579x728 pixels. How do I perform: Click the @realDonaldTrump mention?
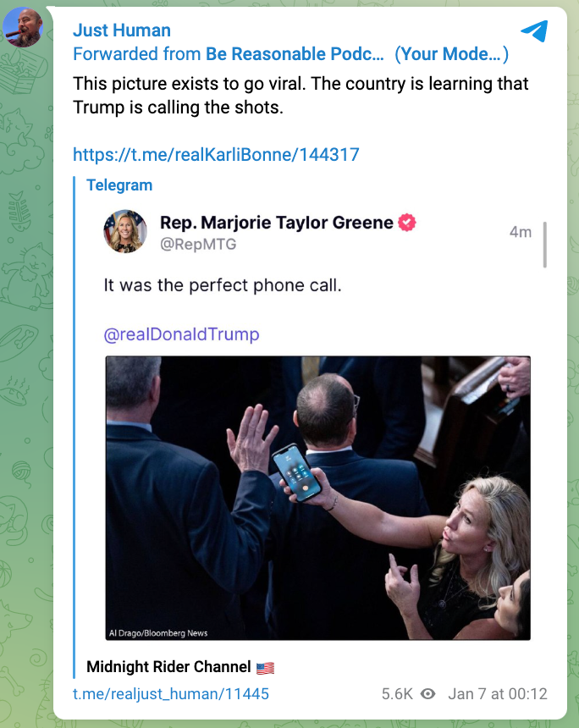click(181, 334)
